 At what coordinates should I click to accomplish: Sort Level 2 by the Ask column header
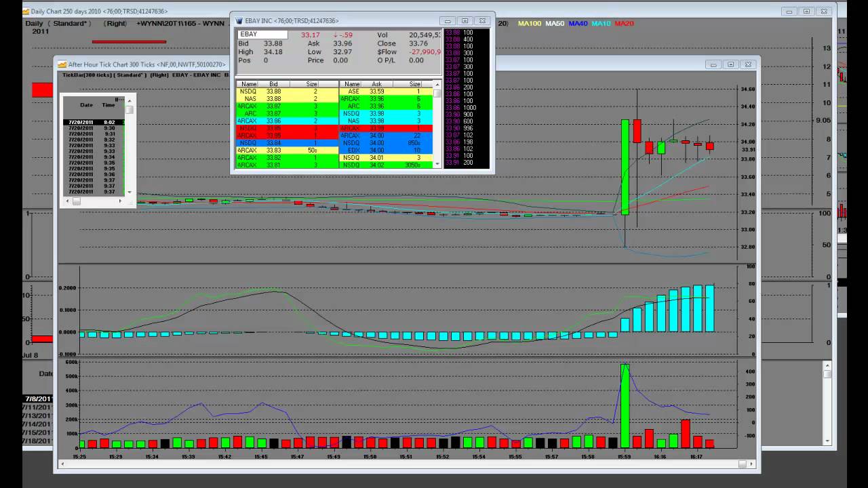[x=376, y=84]
